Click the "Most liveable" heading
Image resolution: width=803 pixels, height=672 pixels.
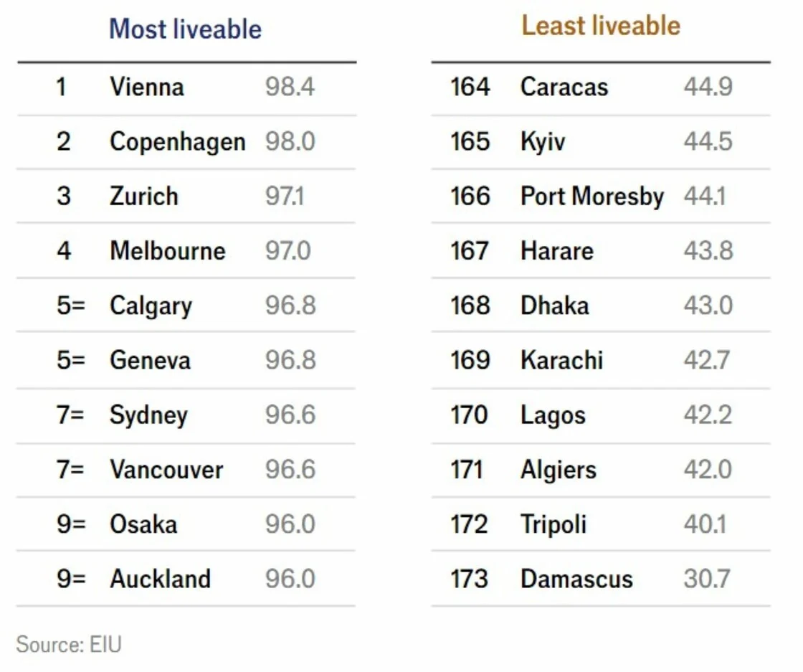(x=185, y=29)
